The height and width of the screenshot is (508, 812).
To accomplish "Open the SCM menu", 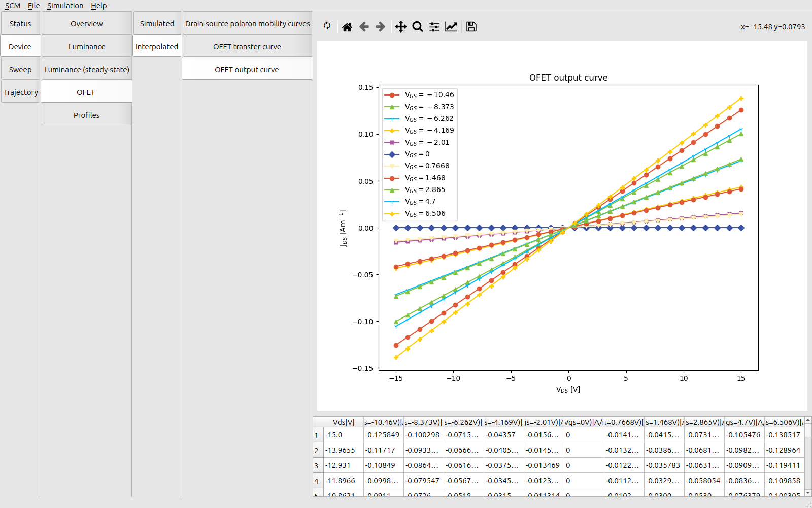I will pyautogui.click(x=13, y=6).
